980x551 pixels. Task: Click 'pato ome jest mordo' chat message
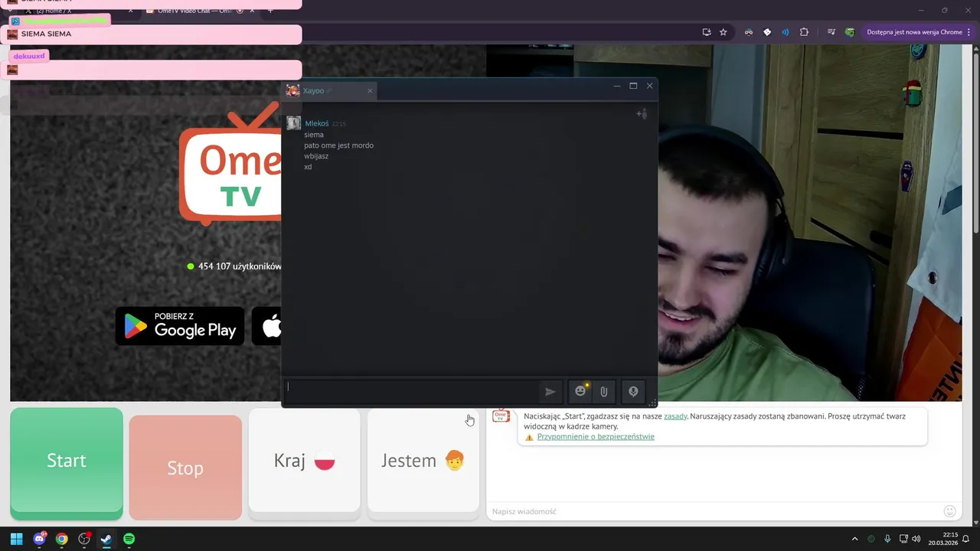click(x=338, y=145)
